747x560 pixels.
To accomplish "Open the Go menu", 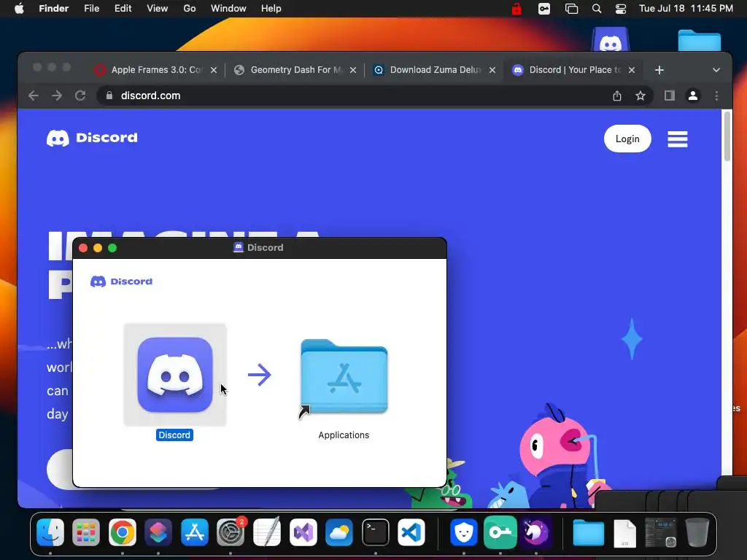I will (190, 9).
